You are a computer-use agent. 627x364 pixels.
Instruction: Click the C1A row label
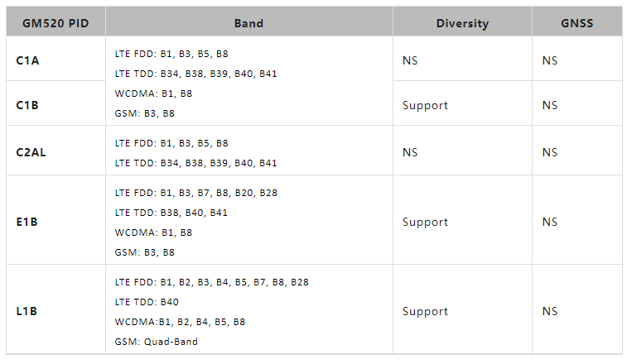(x=28, y=60)
